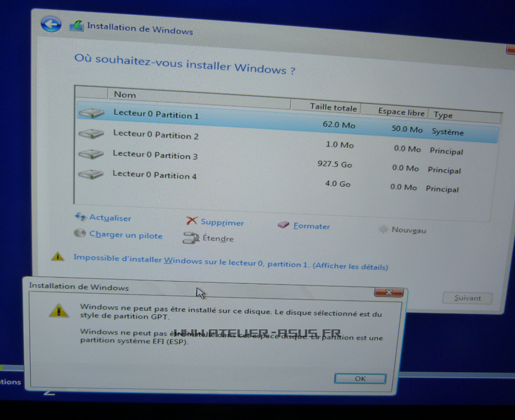
Task: Close the error dialog with red X
Action: tap(389, 292)
